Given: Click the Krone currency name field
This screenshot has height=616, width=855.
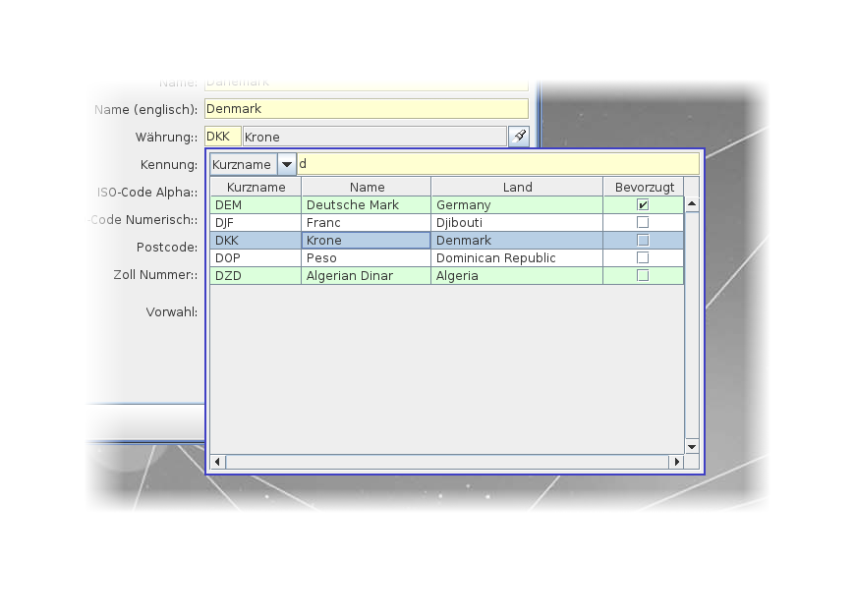Looking at the screenshot, I should (373, 137).
